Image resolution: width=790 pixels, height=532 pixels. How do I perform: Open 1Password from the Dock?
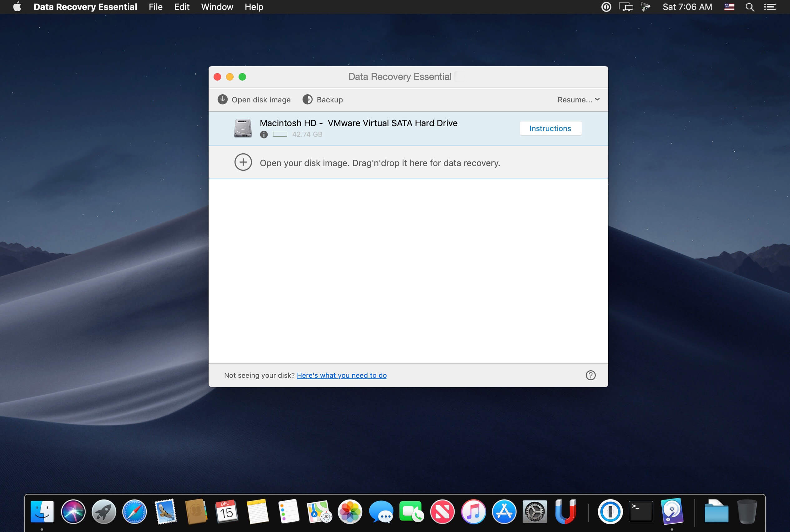(610, 511)
